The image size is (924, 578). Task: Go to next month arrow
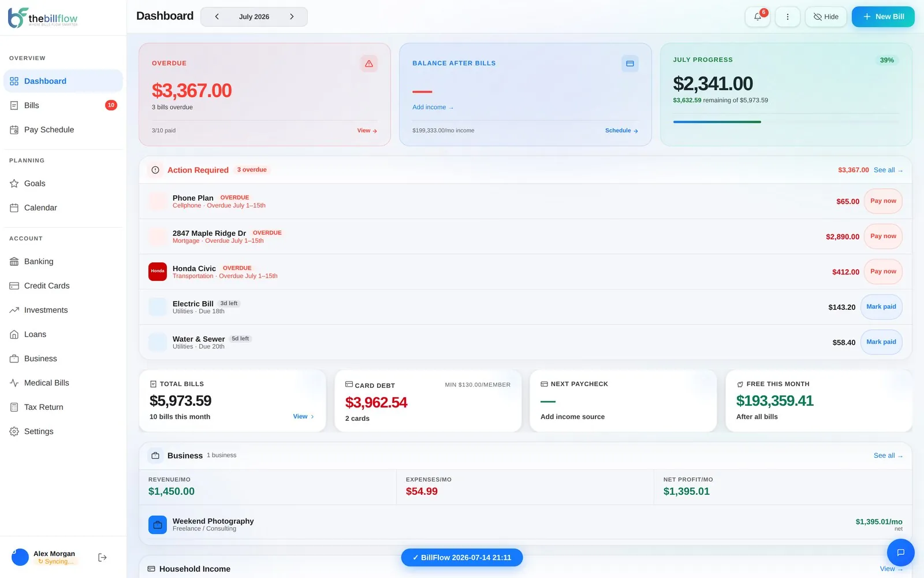[292, 17]
